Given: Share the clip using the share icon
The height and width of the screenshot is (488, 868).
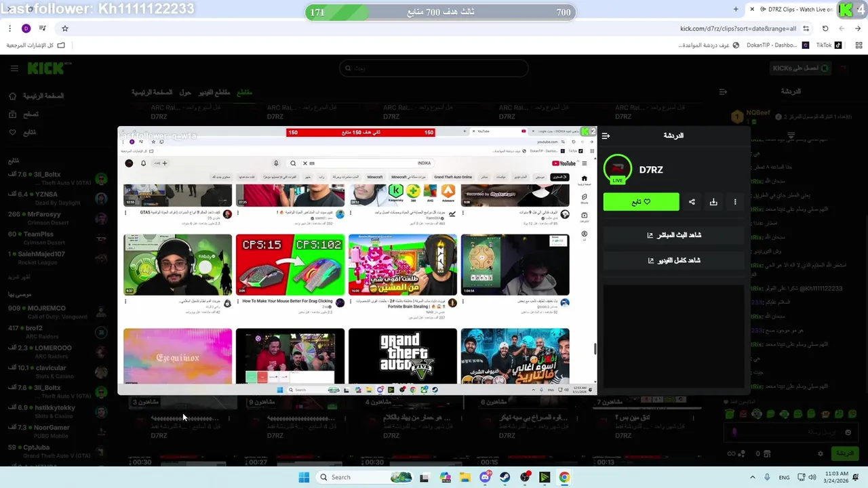Looking at the screenshot, I should coord(692,202).
